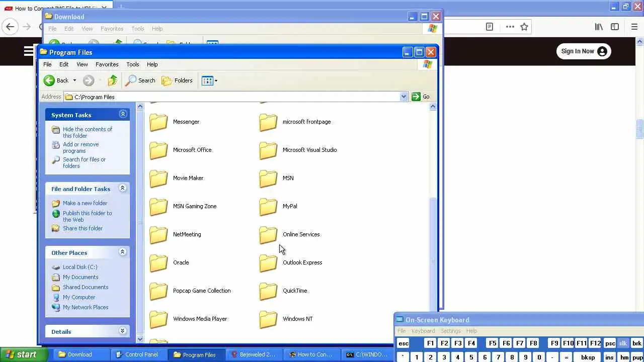Click Search for files or folders link

(x=84, y=162)
